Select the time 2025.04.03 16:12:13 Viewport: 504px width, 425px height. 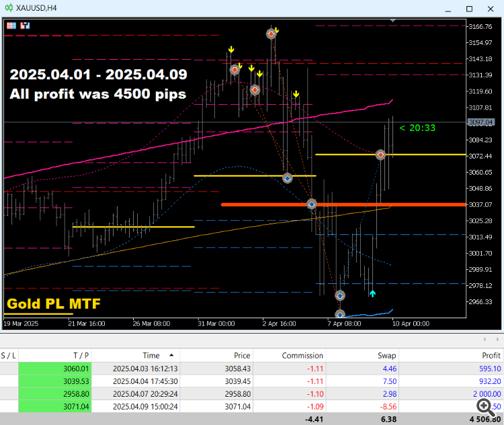click(145, 369)
